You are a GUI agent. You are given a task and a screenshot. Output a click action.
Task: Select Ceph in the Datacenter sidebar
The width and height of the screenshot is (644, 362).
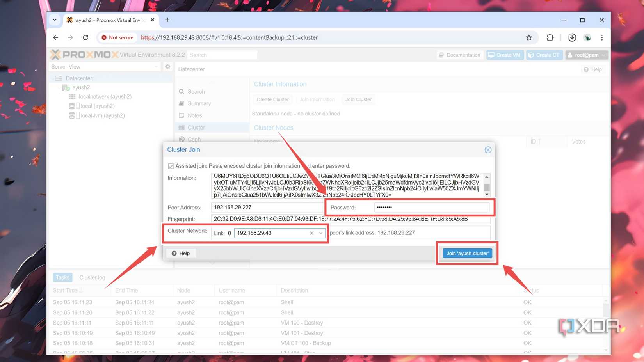pyautogui.click(x=194, y=139)
